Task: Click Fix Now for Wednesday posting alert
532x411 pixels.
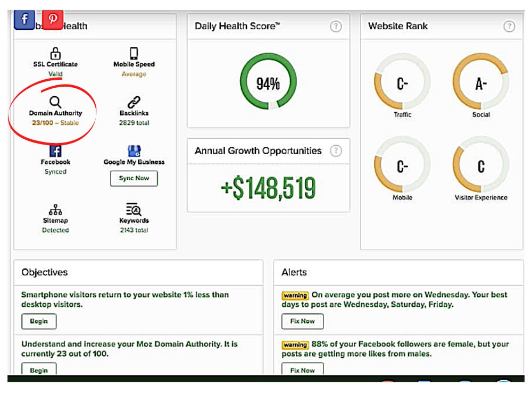Action: [302, 321]
